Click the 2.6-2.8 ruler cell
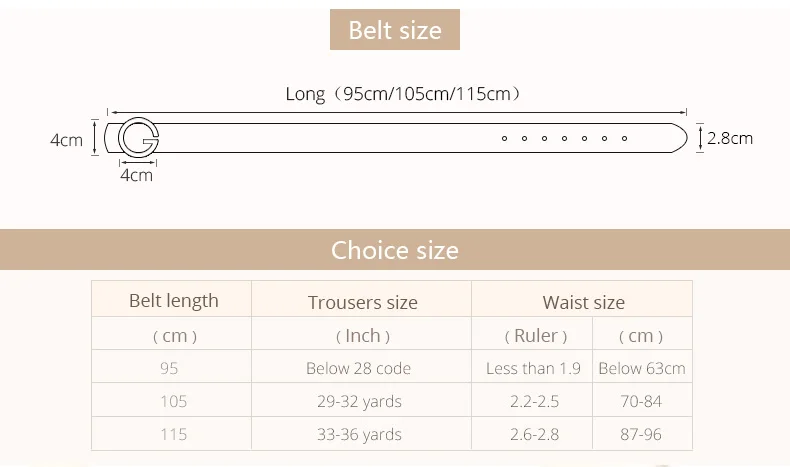The height and width of the screenshot is (467, 790). pos(535,434)
